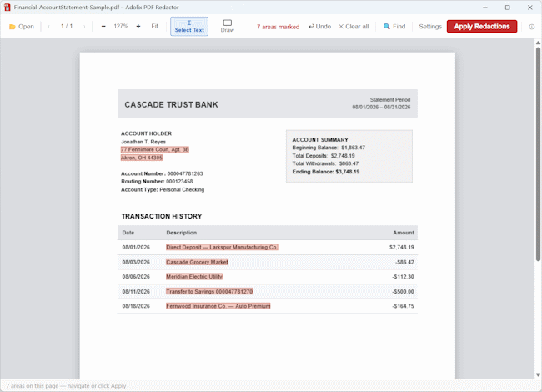Click Total Withdrawals $863.47

pos(325,163)
